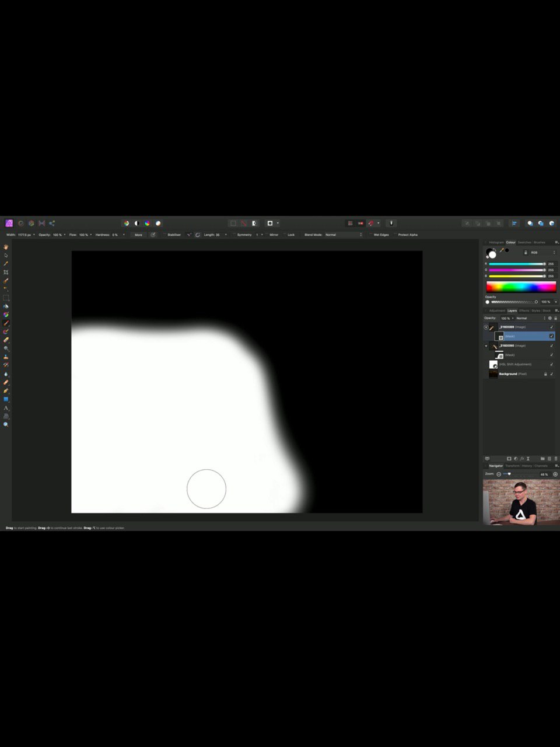Switch to the Effects tab
The width and height of the screenshot is (560, 747).
click(524, 310)
